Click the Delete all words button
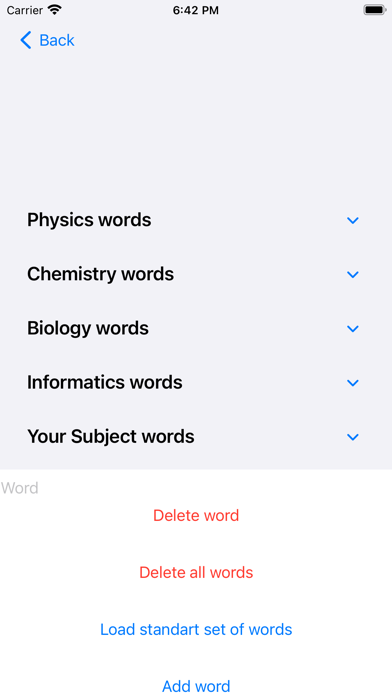 point(196,572)
